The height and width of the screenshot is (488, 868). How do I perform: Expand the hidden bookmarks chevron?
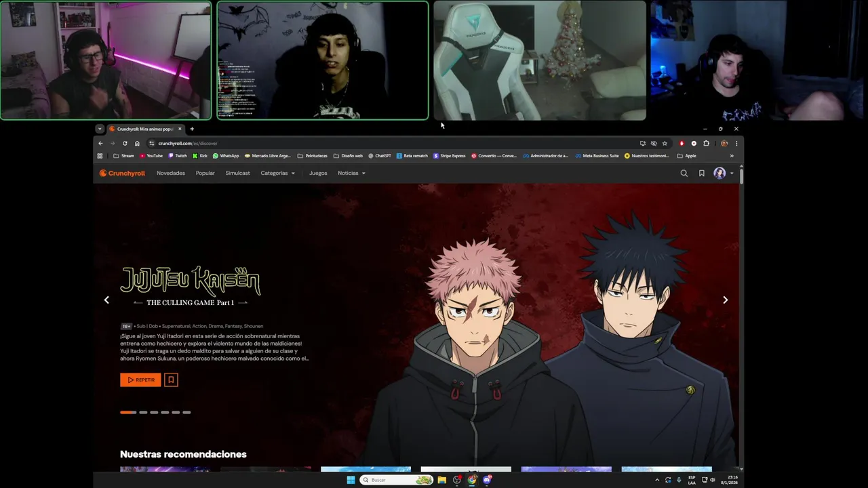click(x=732, y=156)
